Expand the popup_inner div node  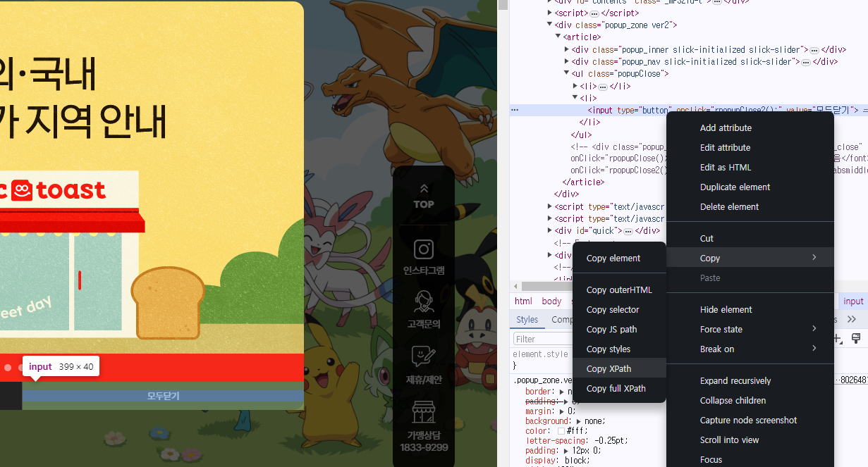coord(567,49)
